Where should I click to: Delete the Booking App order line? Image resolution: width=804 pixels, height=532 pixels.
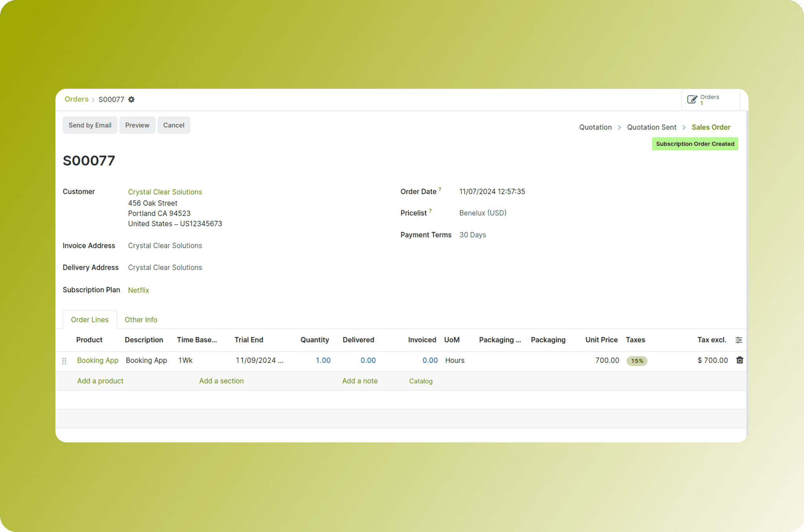(740, 360)
